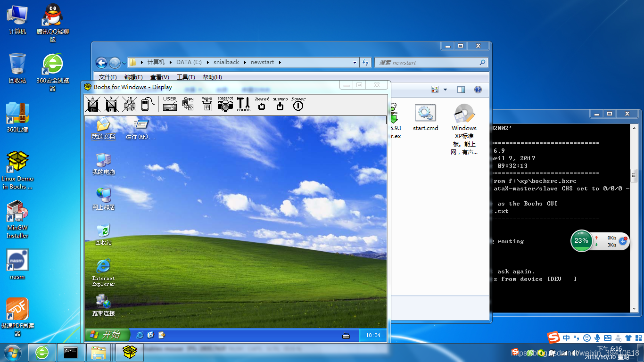
Task: Select 宽带连接 icon on XP desktop
Action: [103, 305]
